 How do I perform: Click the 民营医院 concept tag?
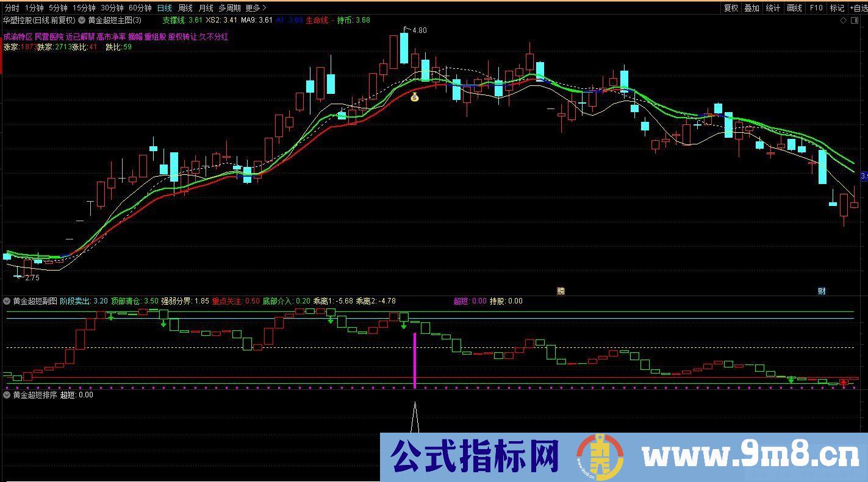coord(49,37)
